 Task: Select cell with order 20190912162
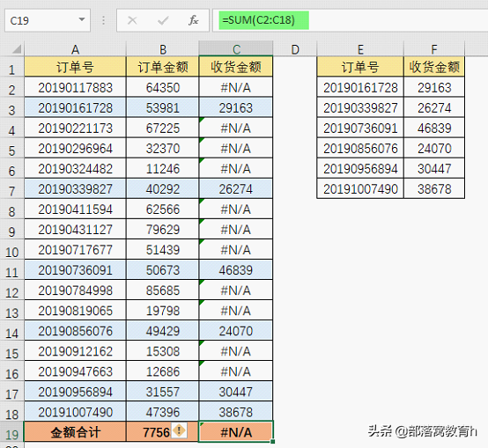pos(76,351)
